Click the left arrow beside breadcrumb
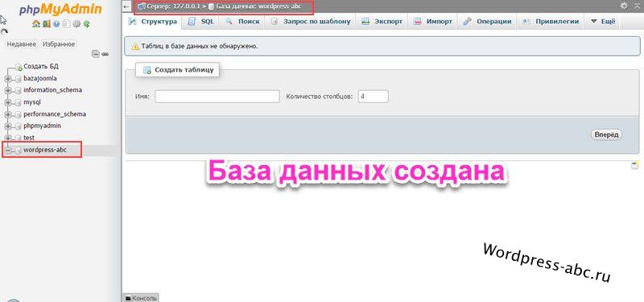Viewport: 644px width, 302px height. tap(127, 6)
